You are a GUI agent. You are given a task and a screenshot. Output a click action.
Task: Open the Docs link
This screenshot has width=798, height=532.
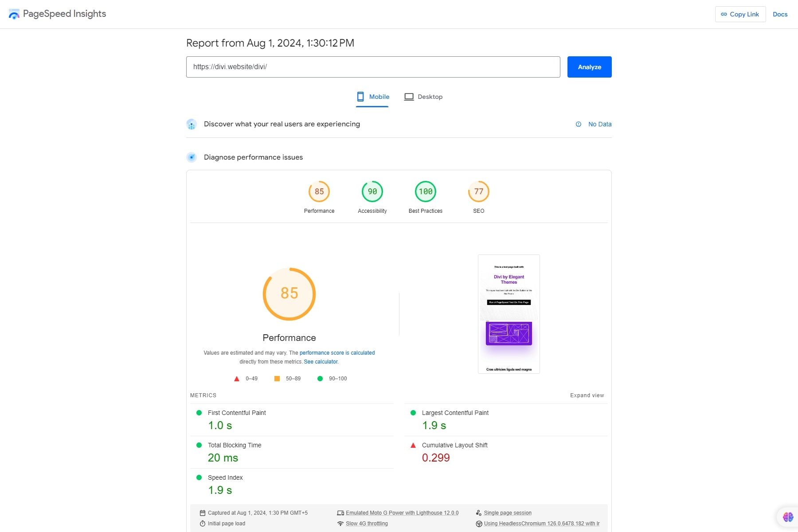tap(780, 14)
